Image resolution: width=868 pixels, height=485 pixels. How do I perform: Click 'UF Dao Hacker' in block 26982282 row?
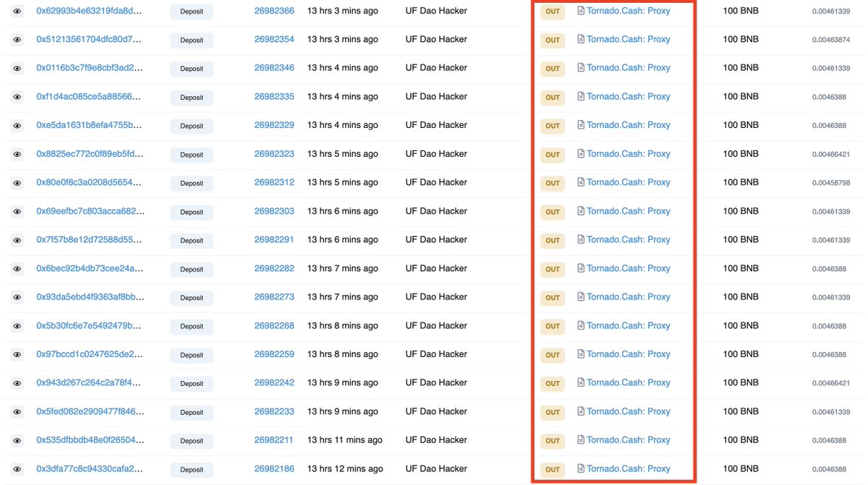coord(436,268)
